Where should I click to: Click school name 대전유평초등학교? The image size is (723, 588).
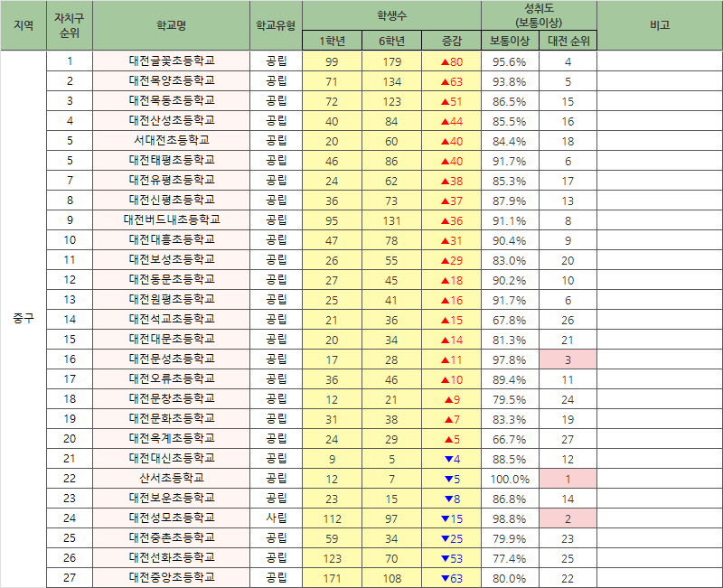point(171,180)
